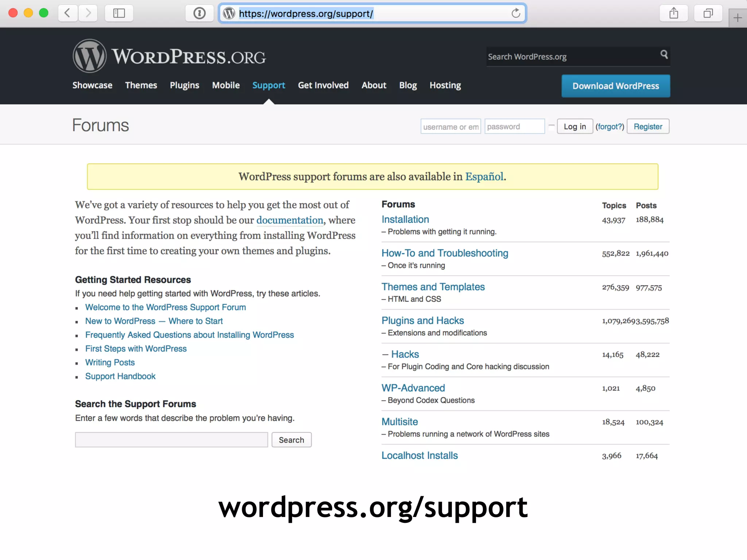Open Frequently Asked Questions about Installing WordPress
Screen dimensions: 747x560
(x=189, y=335)
